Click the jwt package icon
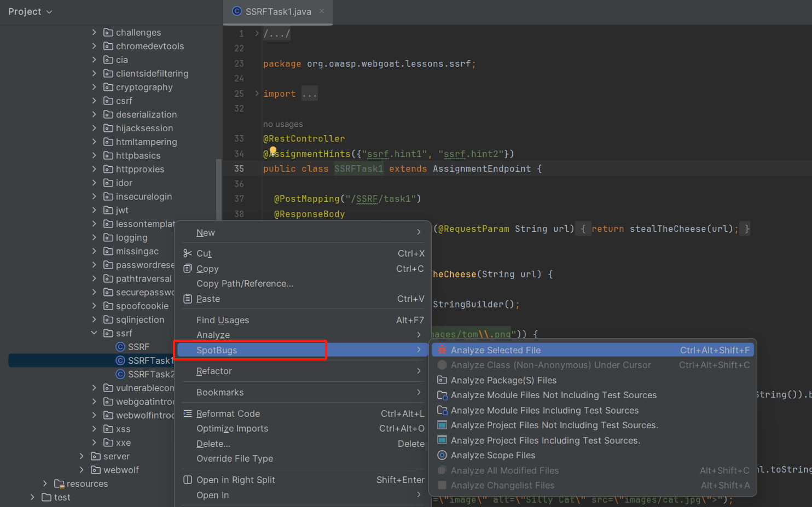 [108, 210]
